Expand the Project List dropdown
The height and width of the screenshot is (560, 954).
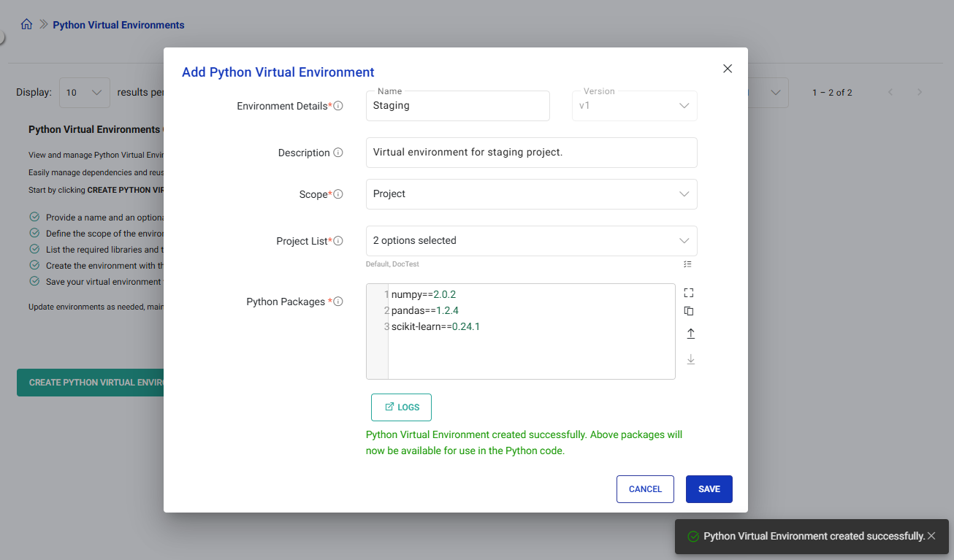531,241
